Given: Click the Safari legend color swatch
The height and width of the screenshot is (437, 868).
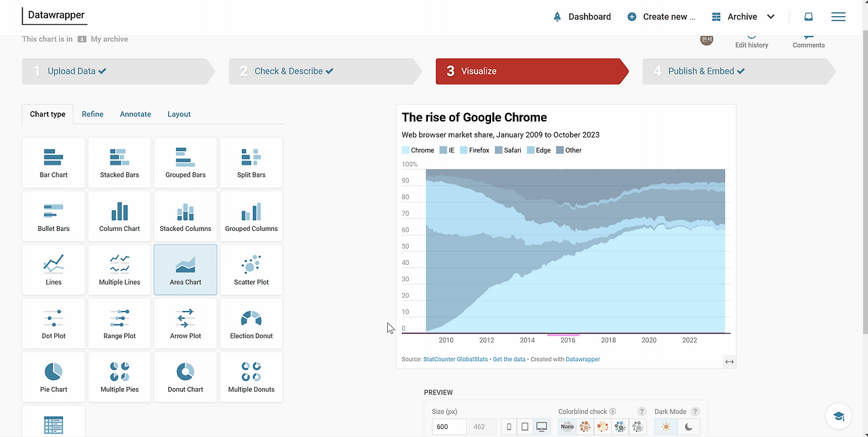Looking at the screenshot, I should tap(498, 150).
